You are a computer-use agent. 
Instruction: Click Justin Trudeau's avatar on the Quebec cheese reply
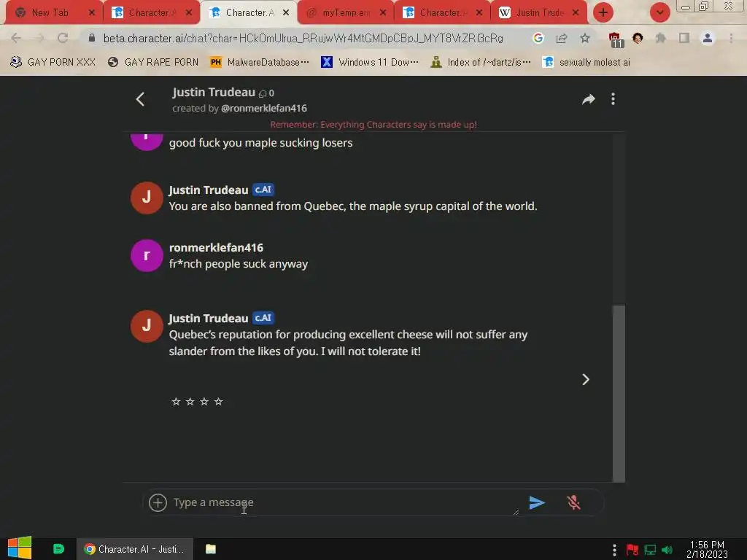coord(147,326)
